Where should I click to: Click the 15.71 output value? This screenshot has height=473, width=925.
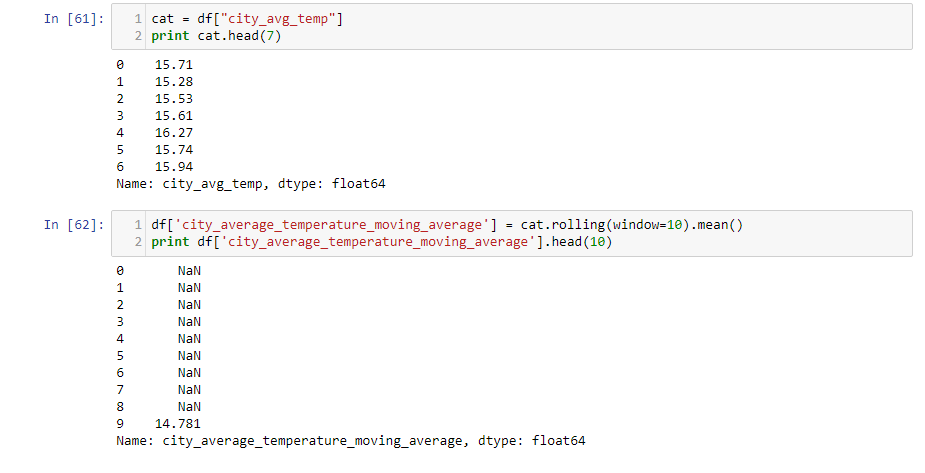coord(174,65)
